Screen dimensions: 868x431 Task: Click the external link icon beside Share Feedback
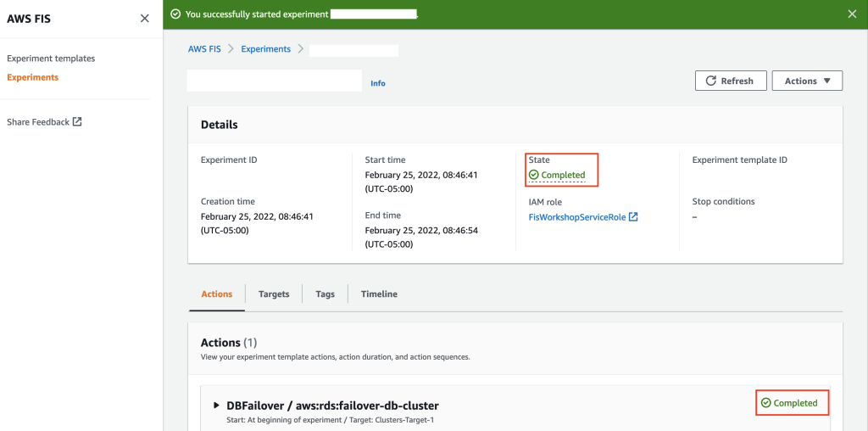point(77,122)
